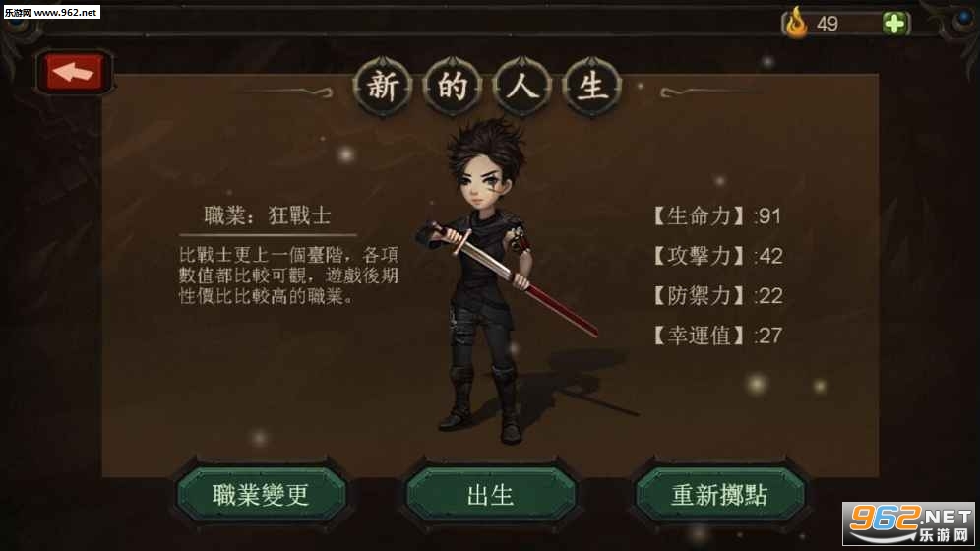Click the currency amount 49
980x551 pixels.
coord(827,24)
